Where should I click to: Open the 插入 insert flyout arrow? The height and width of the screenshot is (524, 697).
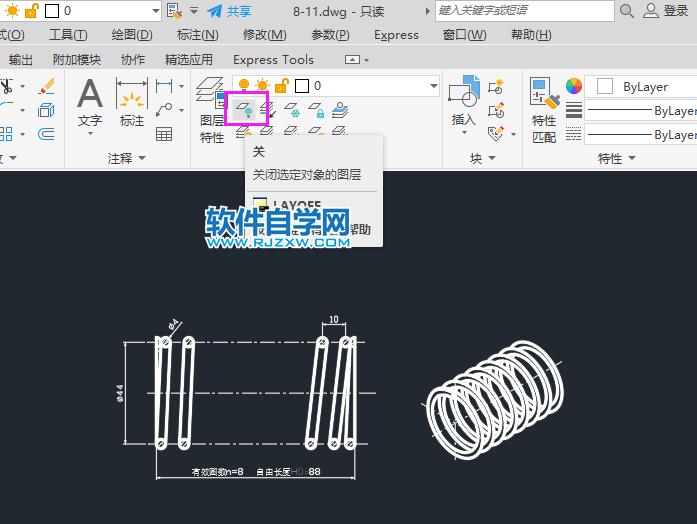pyautogui.click(x=464, y=132)
